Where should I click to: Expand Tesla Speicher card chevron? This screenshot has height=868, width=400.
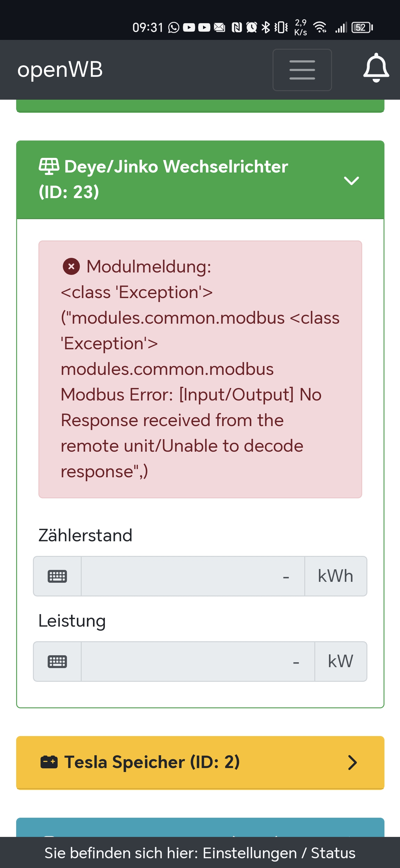tap(352, 763)
